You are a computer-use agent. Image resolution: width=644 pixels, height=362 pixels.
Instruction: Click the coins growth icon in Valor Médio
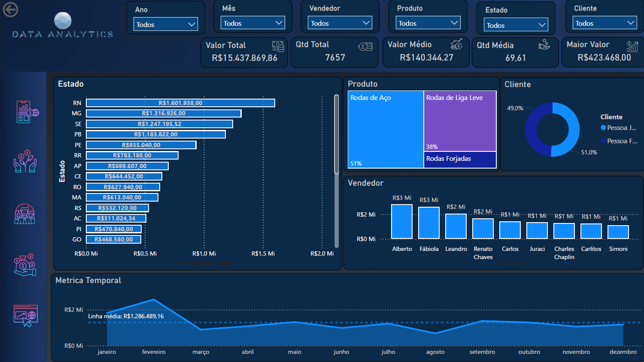coord(456,44)
